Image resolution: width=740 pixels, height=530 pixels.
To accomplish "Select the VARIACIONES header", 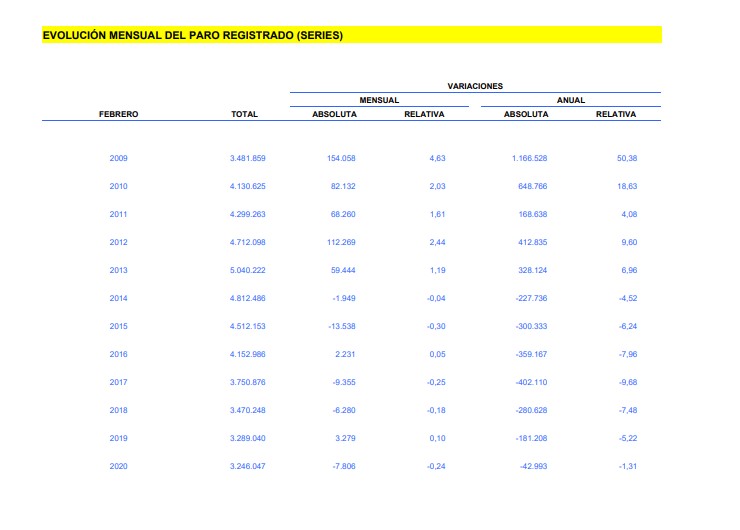I will tap(475, 86).
